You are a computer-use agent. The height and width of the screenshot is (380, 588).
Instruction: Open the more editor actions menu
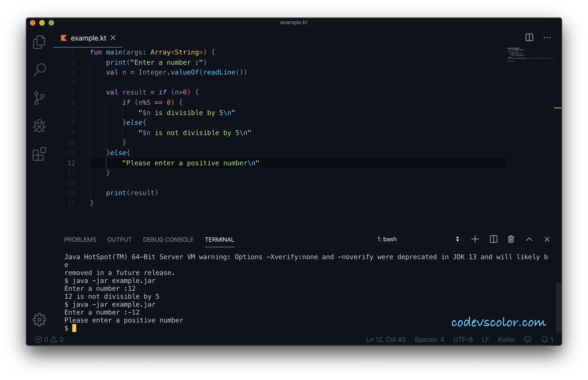(x=547, y=37)
